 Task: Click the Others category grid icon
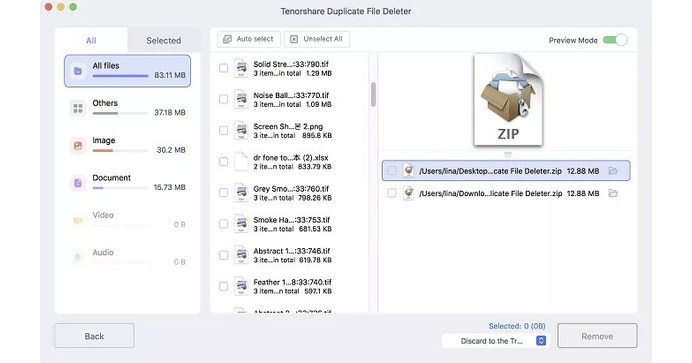click(78, 108)
